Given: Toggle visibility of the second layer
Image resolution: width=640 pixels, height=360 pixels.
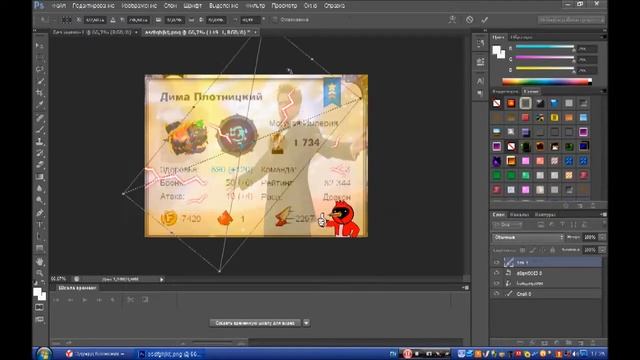Looking at the screenshot, I should (496, 273).
